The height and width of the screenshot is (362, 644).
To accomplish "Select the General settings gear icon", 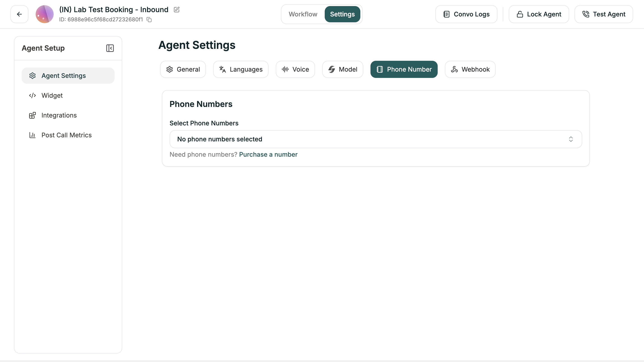I will tap(169, 69).
